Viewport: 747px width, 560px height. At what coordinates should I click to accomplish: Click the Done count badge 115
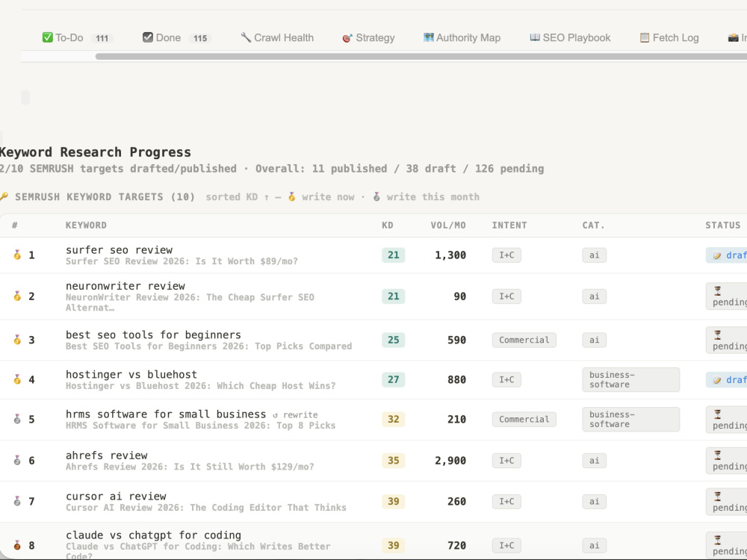pos(200,38)
